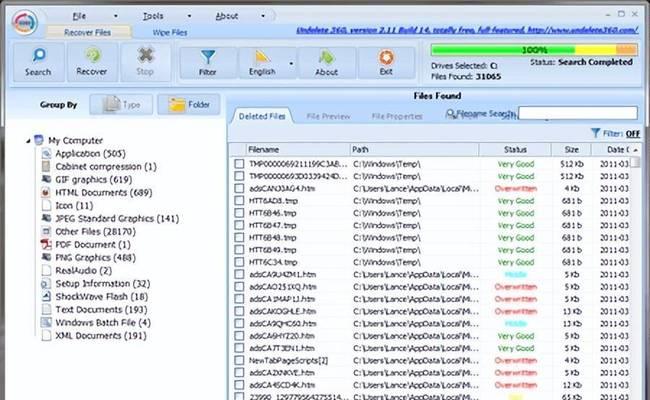Click the HTML Documents category icon
The height and width of the screenshot is (400, 650).
[x=46, y=193]
